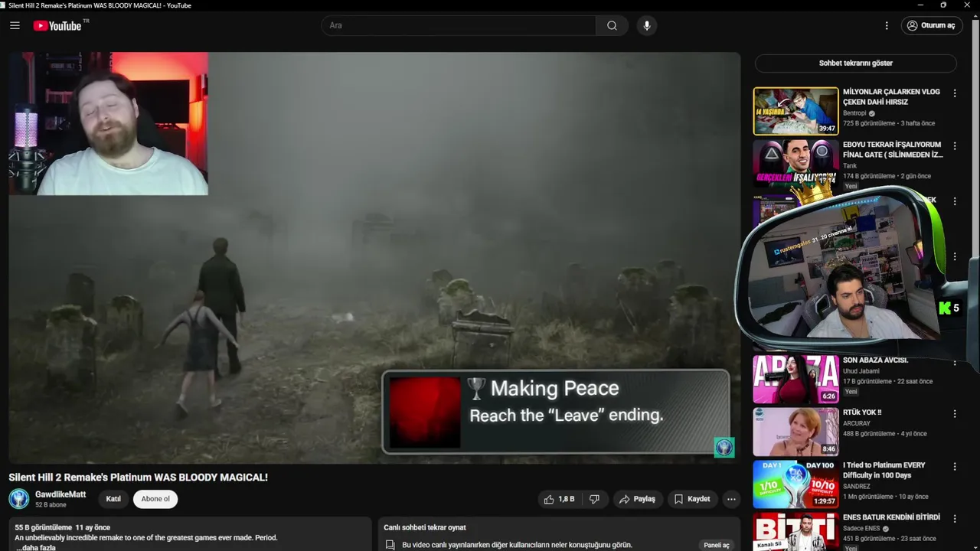
Task: Open more actions ellipsis beside Kaydet
Action: [x=731, y=499]
